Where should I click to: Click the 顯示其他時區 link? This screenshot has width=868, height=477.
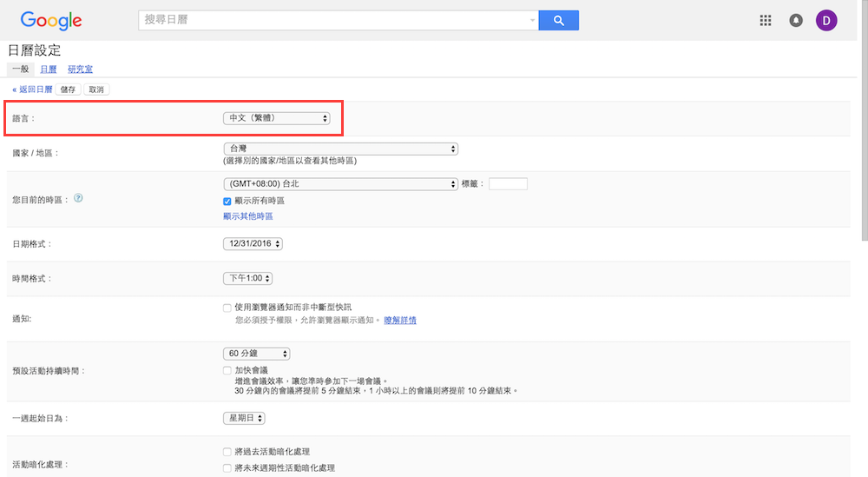247,215
